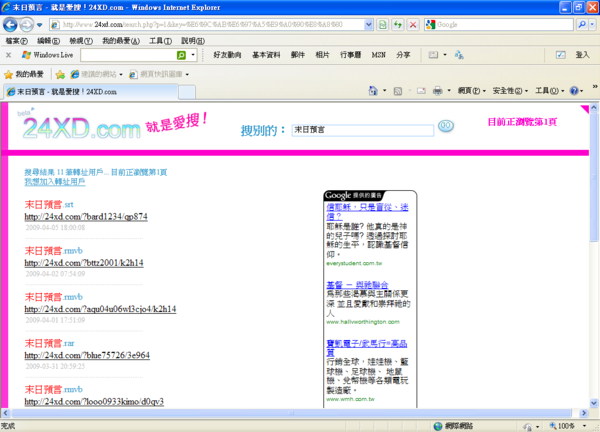600x432 pixels.
Task: Click 我想加入轉址用戶 link
Action: coord(55,182)
